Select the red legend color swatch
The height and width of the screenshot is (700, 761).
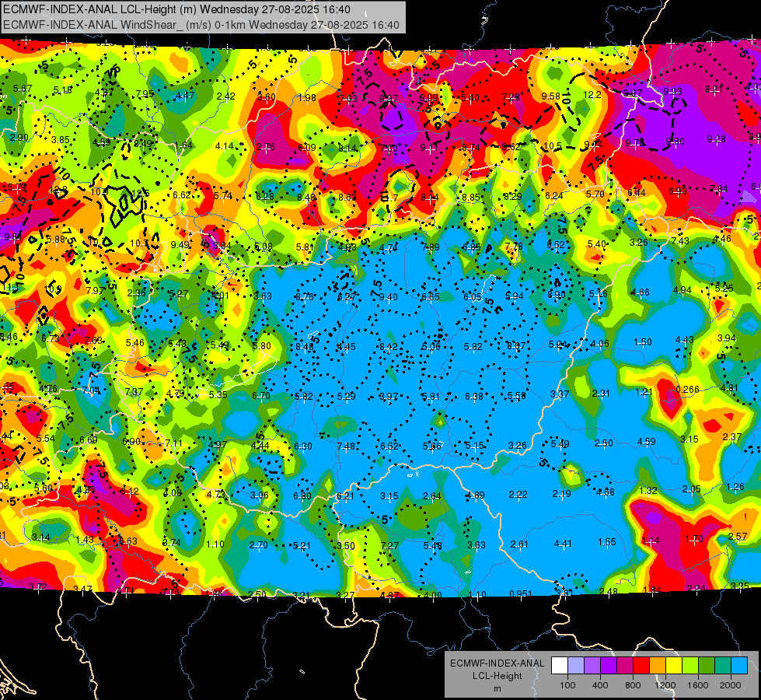[x=641, y=666]
